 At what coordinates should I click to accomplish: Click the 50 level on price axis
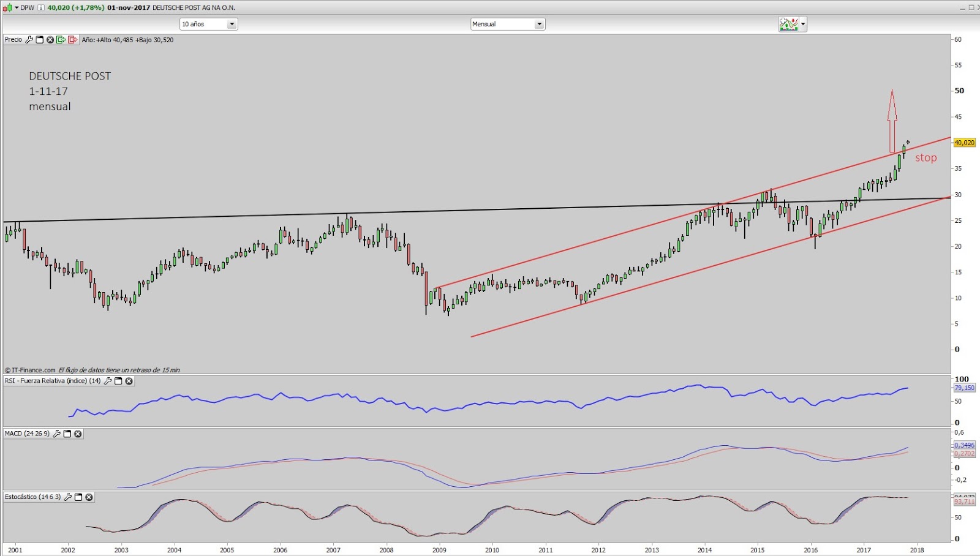(959, 91)
